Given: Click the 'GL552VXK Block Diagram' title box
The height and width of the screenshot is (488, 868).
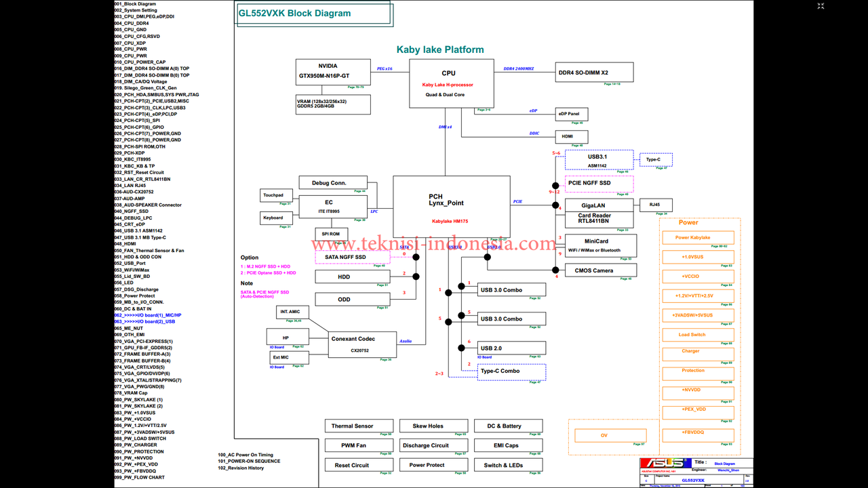Looking at the screenshot, I should 314,14.
